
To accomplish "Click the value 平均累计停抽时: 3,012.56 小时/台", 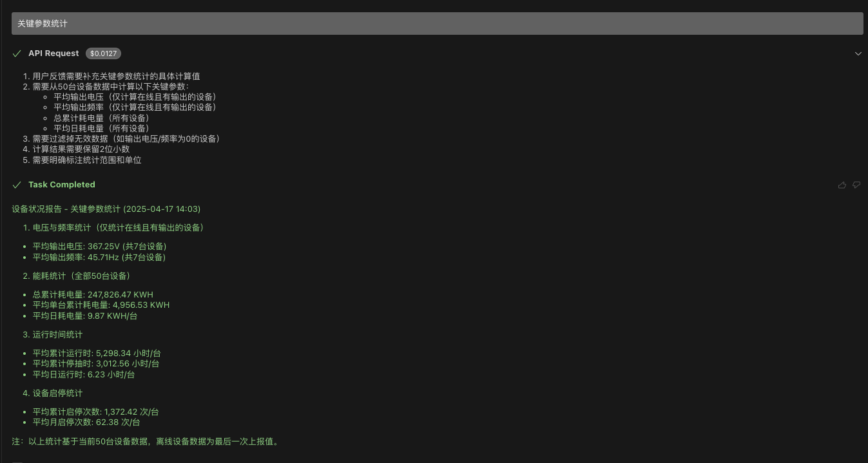I will pos(96,364).
